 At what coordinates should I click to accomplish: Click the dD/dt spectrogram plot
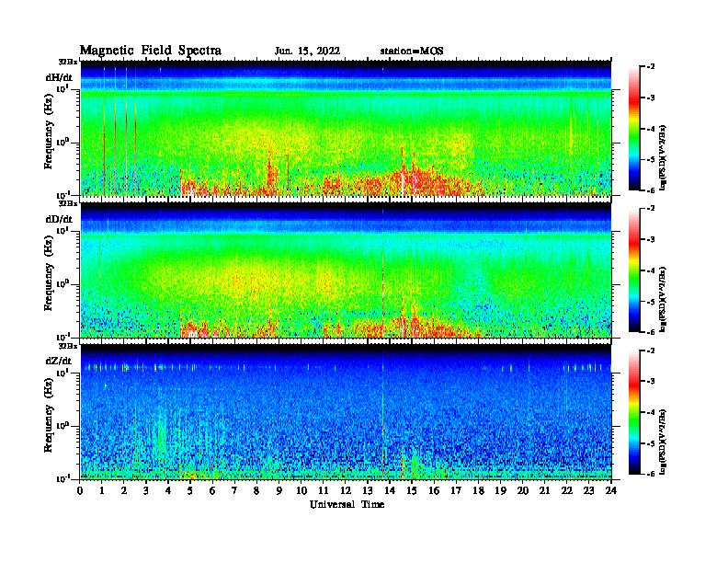click(x=346, y=270)
